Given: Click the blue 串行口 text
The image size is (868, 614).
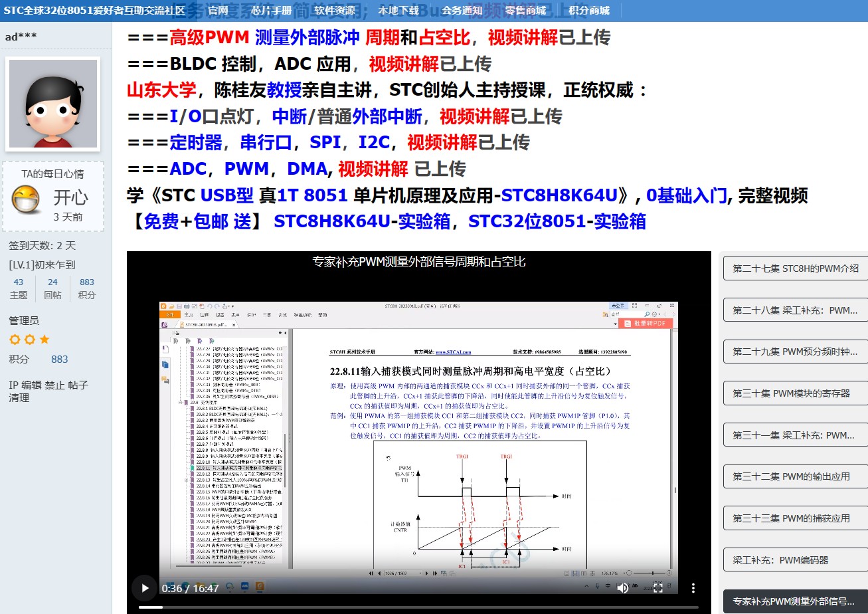Looking at the screenshot, I should pos(266,142).
